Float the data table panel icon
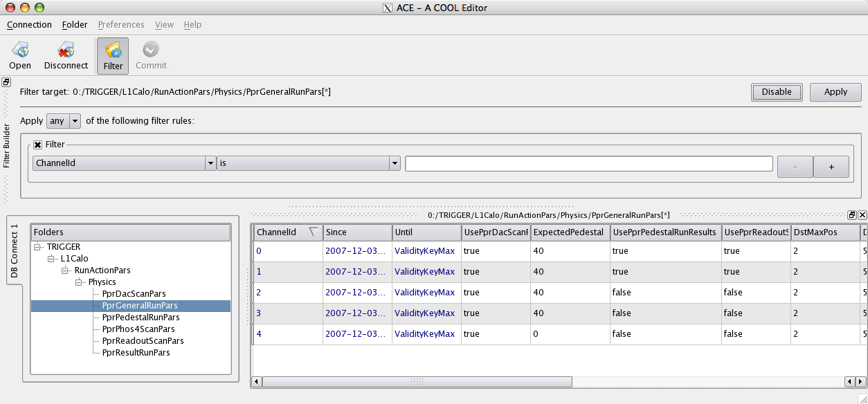Screen dimensions: 868x404 852,215
